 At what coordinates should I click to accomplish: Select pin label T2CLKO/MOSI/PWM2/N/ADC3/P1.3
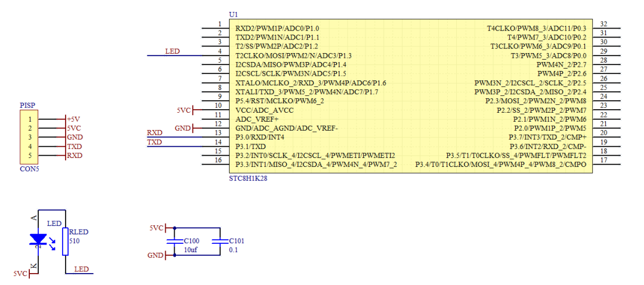293,55
